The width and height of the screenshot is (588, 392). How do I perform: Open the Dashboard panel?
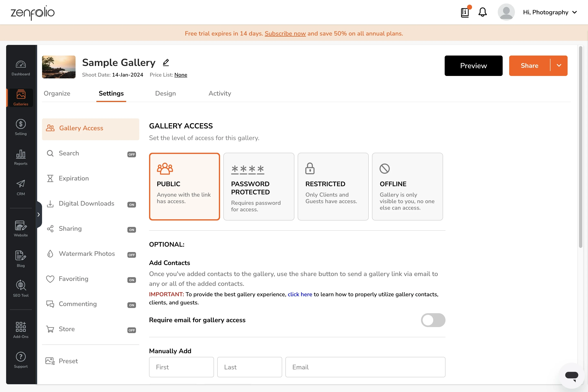[20, 68]
